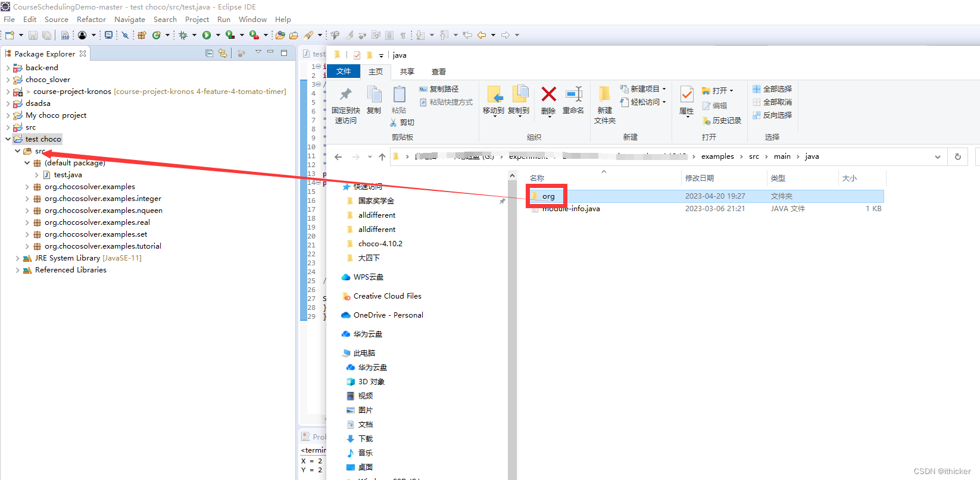
Task: Open the 文件 tab in Explorer ribbon
Action: coord(344,71)
